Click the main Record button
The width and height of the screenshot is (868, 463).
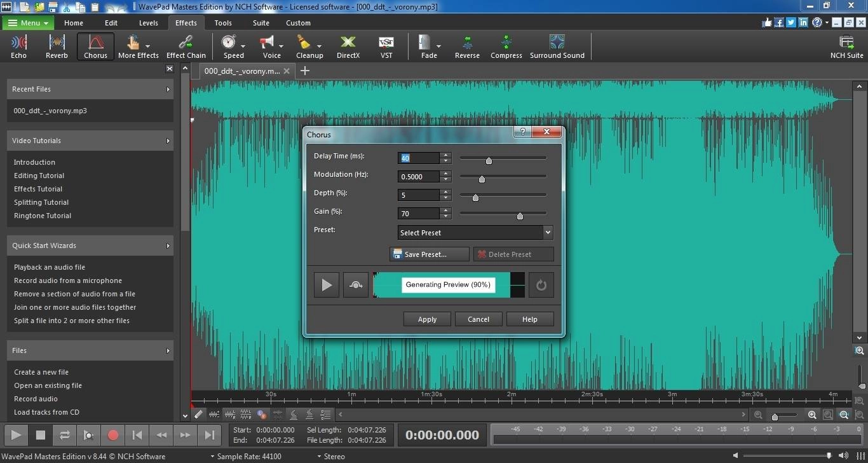click(113, 436)
